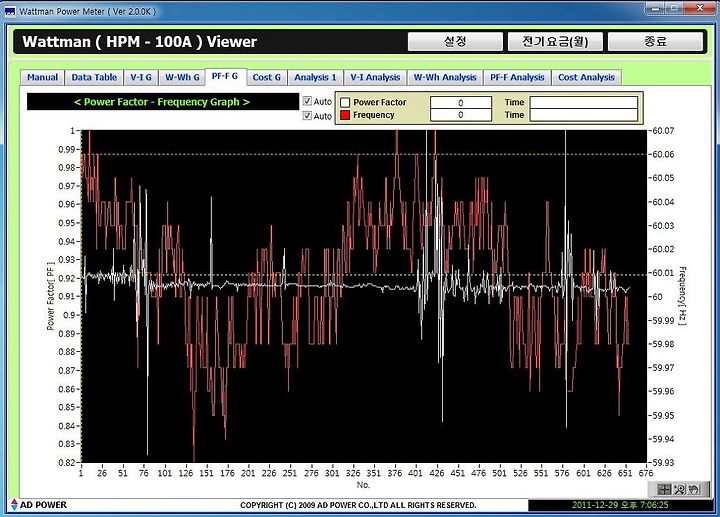Open the V-I G tab

coord(141,77)
